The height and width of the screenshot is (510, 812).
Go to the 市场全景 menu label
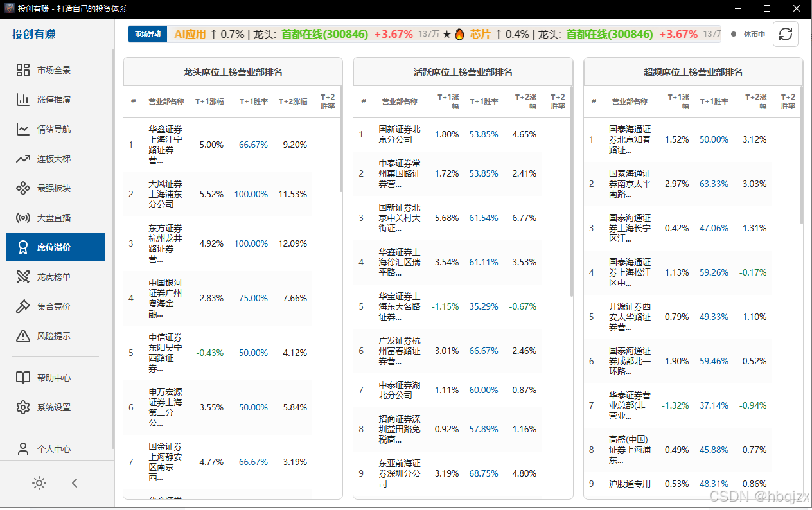(54, 70)
